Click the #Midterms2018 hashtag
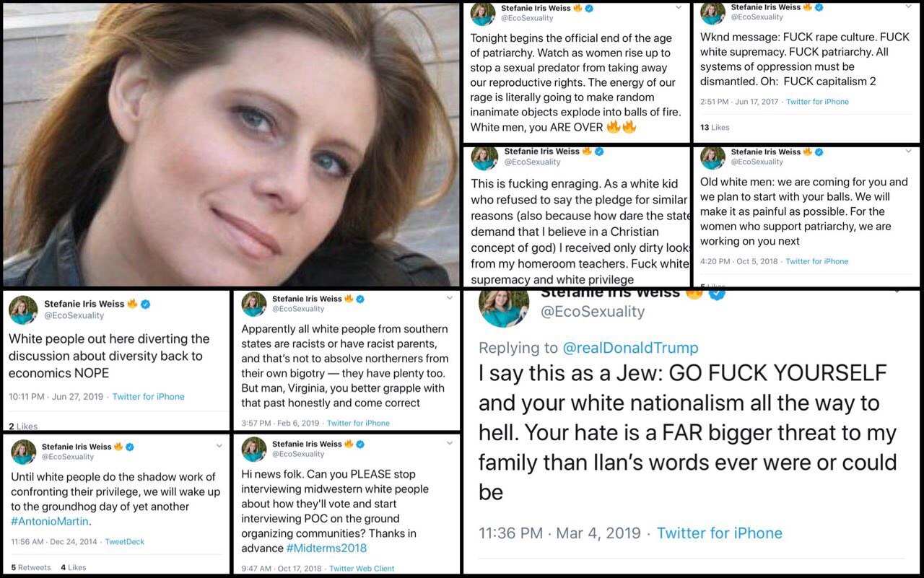This screenshot has height=578, width=924. [327, 548]
